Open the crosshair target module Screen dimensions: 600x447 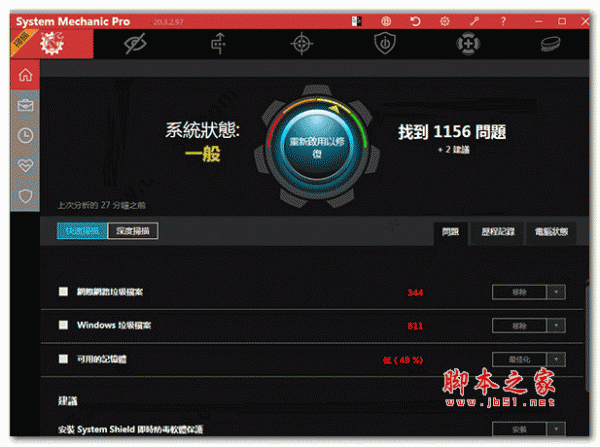302,43
